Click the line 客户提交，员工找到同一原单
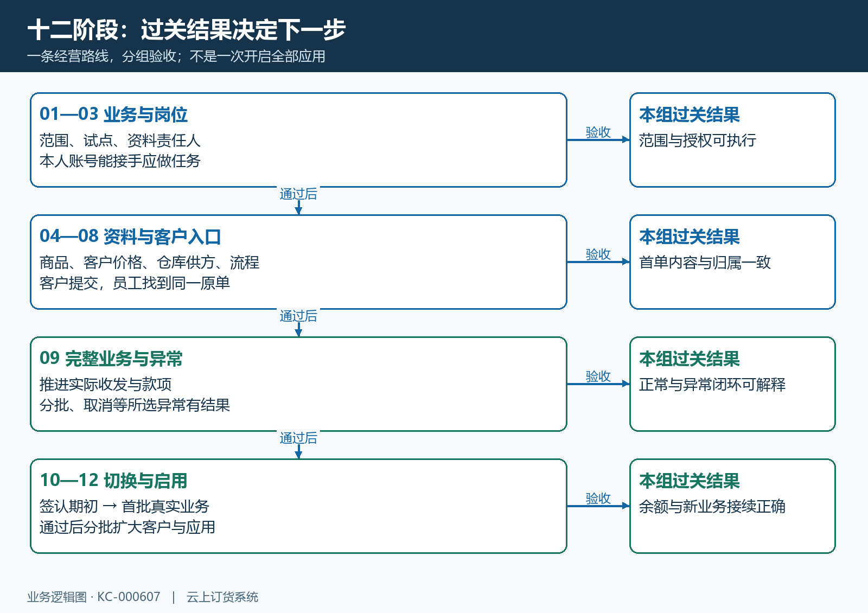The width and height of the screenshot is (868, 613). [x=135, y=283]
